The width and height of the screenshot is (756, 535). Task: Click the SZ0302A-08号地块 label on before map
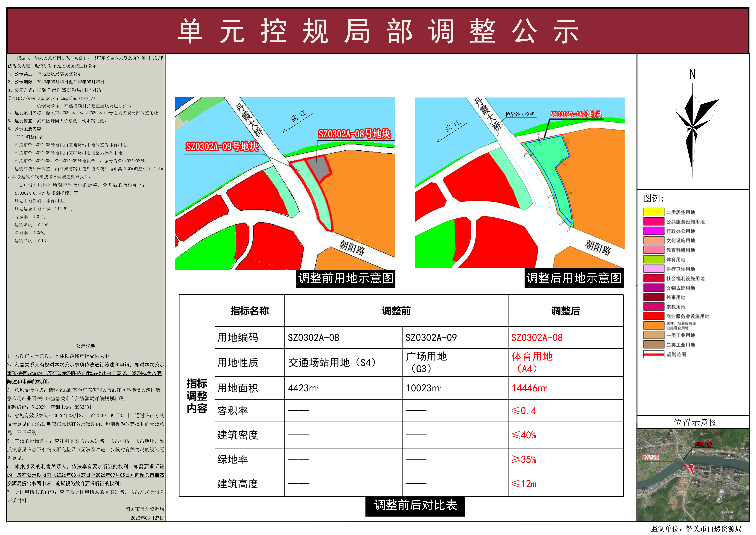tap(354, 134)
